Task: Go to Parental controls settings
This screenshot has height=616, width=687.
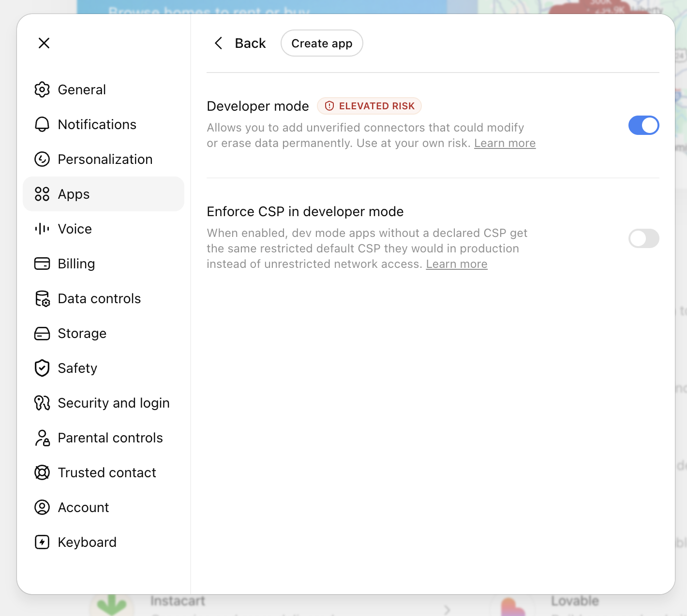Action: [104, 438]
